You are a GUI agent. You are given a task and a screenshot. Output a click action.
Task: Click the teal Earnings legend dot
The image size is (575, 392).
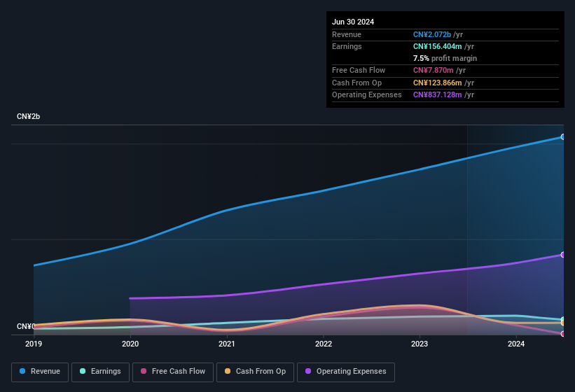click(83, 371)
